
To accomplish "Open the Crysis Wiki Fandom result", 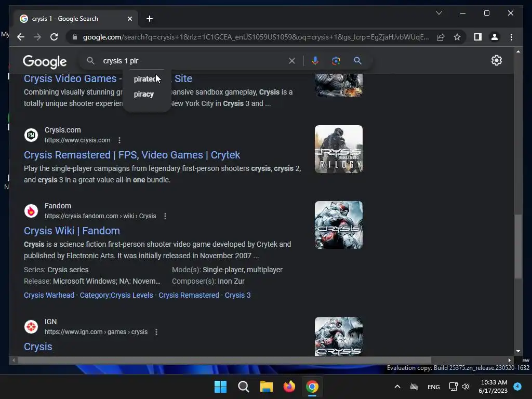I will [72, 231].
